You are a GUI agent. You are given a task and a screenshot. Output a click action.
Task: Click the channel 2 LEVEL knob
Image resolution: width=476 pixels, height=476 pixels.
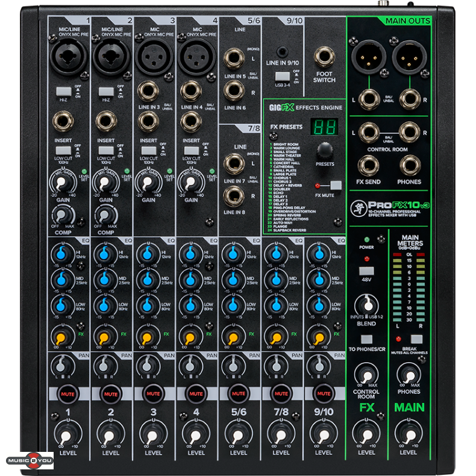click(x=110, y=435)
